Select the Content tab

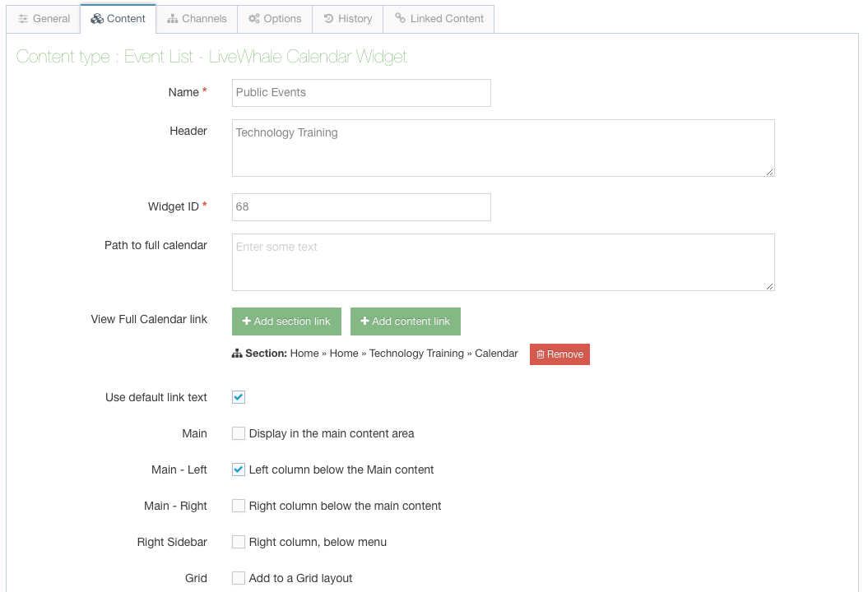(x=118, y=19)
